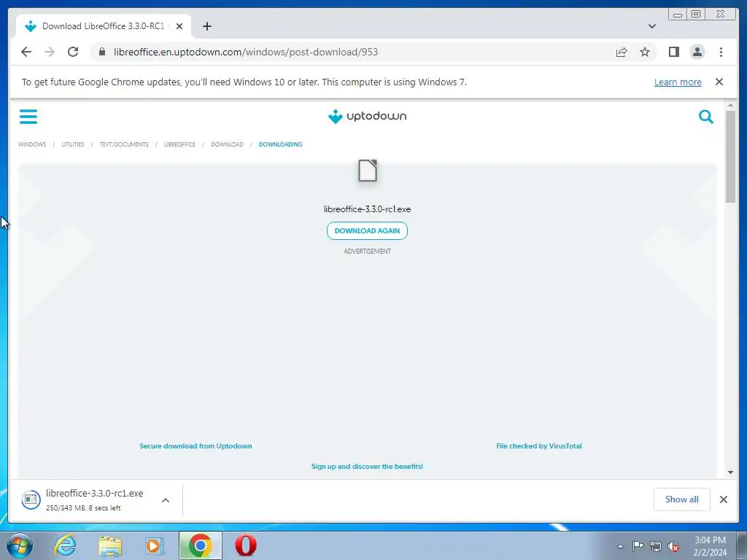Open a new tab with plus button
Screen dimensions: 747x560
206,26
